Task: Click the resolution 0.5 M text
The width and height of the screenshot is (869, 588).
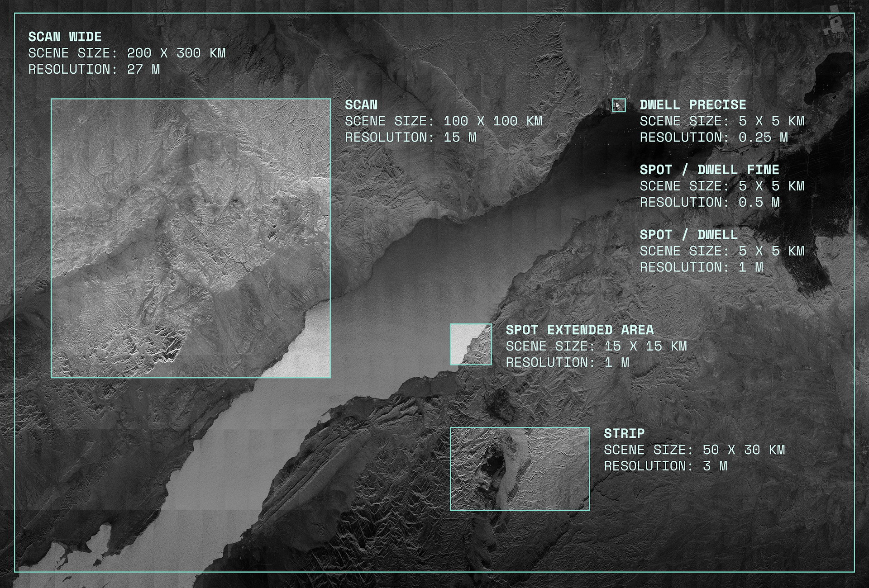Action: point(709,202)
